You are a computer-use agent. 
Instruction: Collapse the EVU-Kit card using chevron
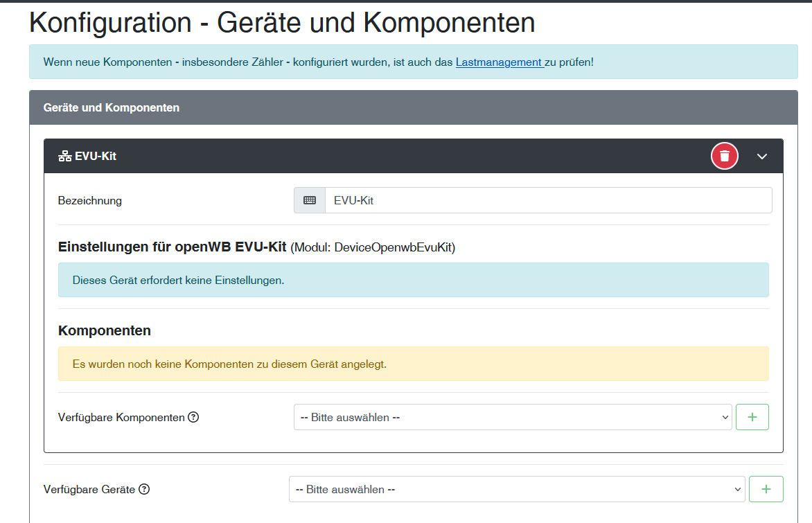click(762, 157)
